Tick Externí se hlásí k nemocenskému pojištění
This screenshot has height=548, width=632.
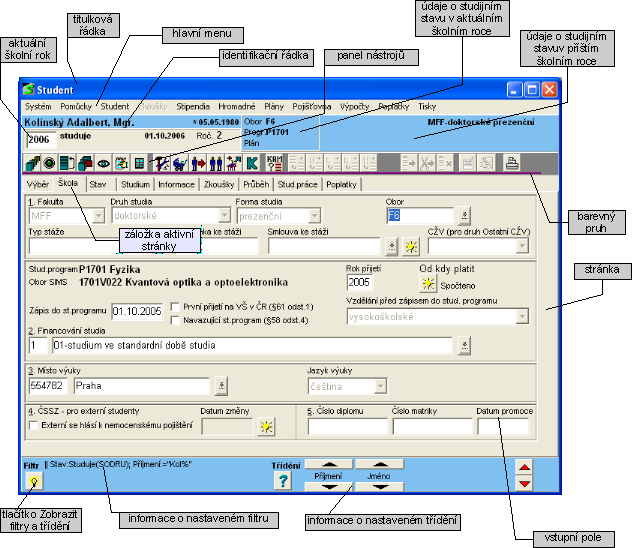34,425
